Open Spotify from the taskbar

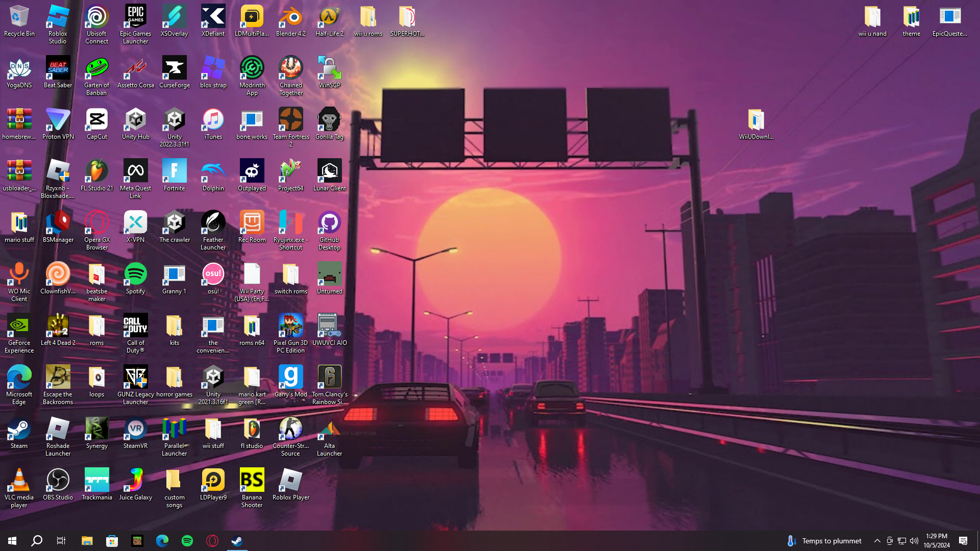coord(187,541)
